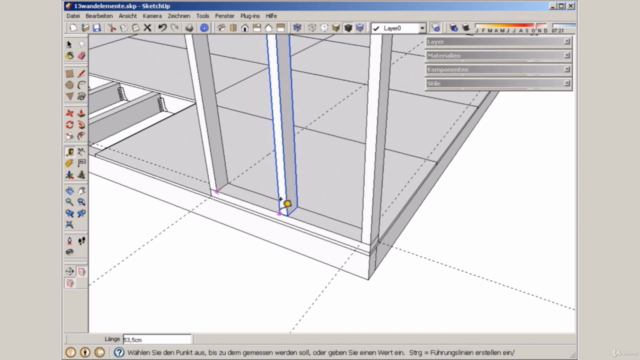Screen dimensions: 640x360
Task: Toggle display of section planes
Action: 82,271
